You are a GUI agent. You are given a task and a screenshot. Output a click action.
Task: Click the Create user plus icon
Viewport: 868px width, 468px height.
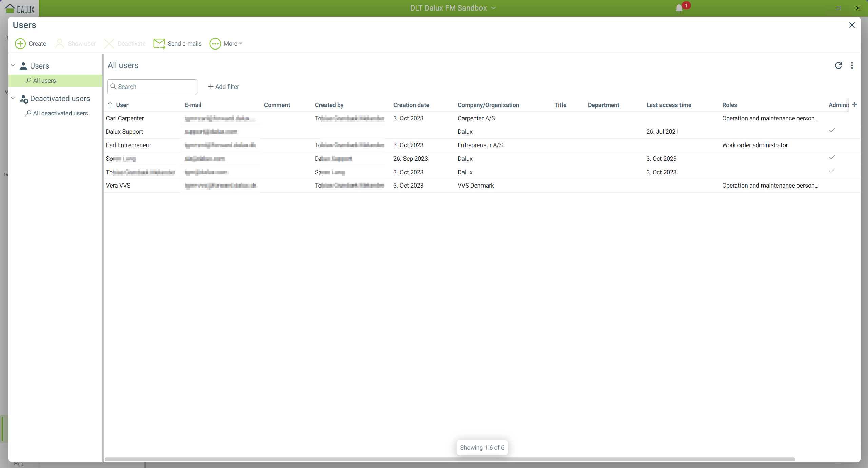(20, 44)
